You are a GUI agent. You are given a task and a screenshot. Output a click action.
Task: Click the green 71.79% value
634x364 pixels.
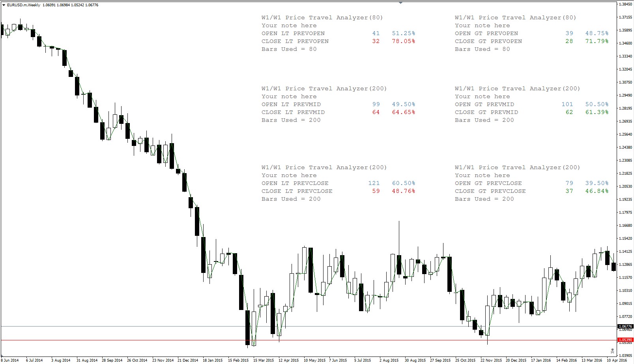597,41
